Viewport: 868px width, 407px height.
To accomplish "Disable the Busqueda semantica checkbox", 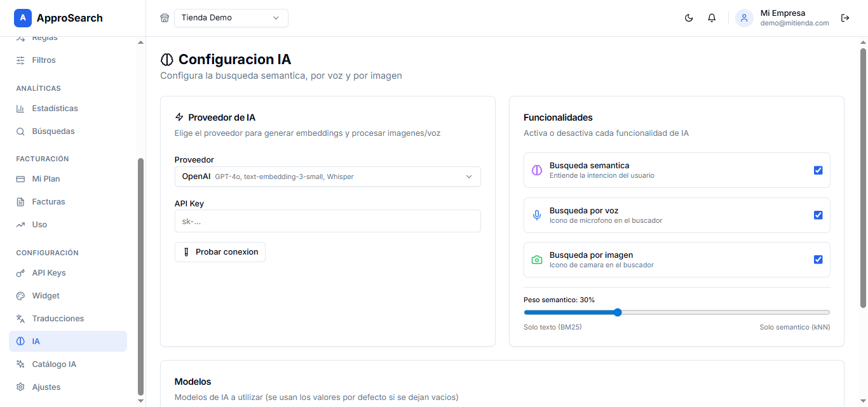I will 818,170.
